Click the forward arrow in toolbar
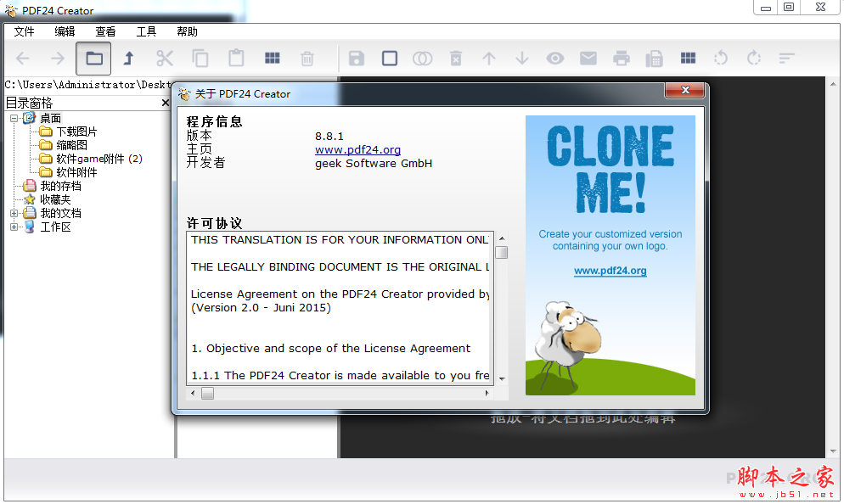Viewport: 844px width, 504px height. tap(57, 58)
